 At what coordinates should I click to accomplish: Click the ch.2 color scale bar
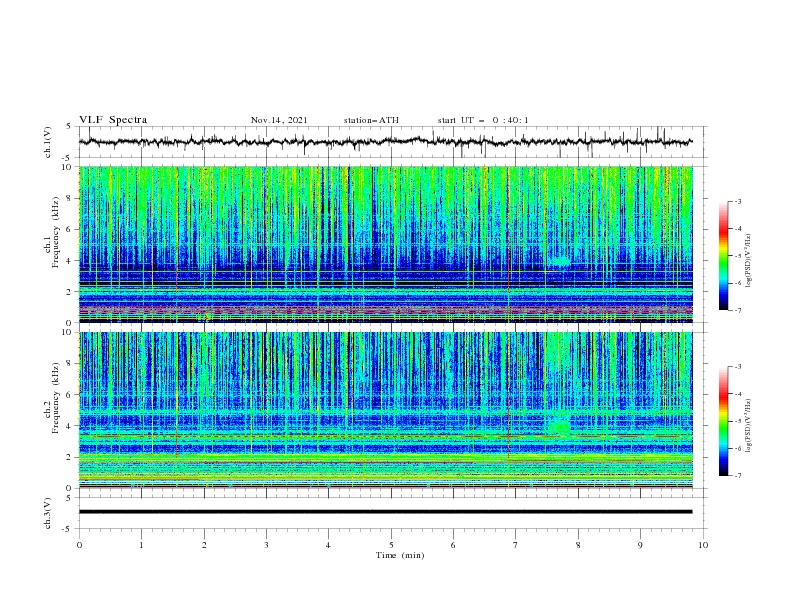tap(723, 421)
